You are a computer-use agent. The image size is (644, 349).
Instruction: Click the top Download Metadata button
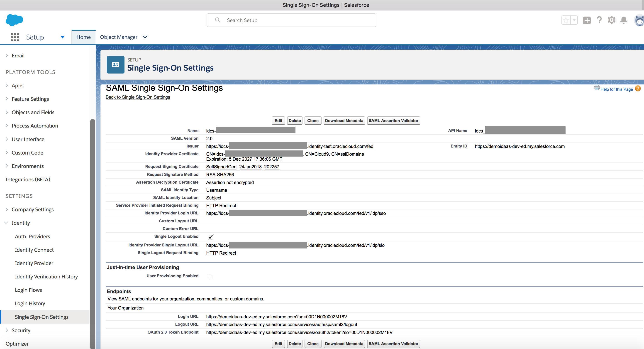[344, 120]
